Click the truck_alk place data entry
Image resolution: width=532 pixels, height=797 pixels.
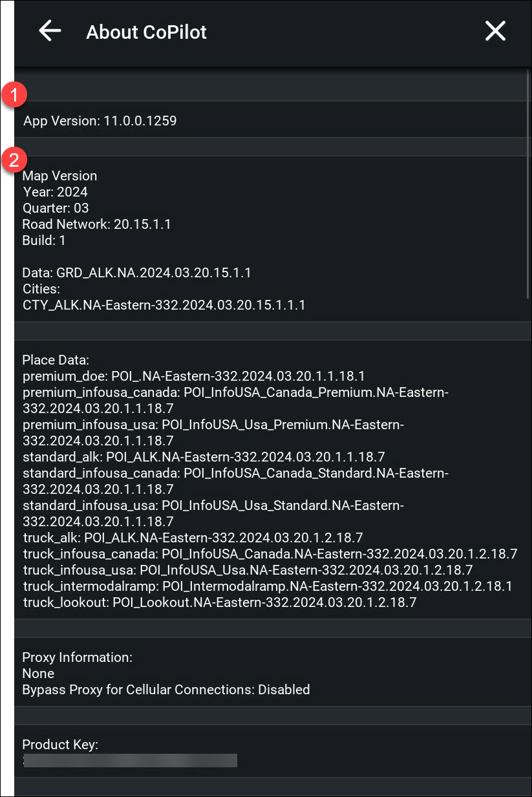[x=193, y=537]
